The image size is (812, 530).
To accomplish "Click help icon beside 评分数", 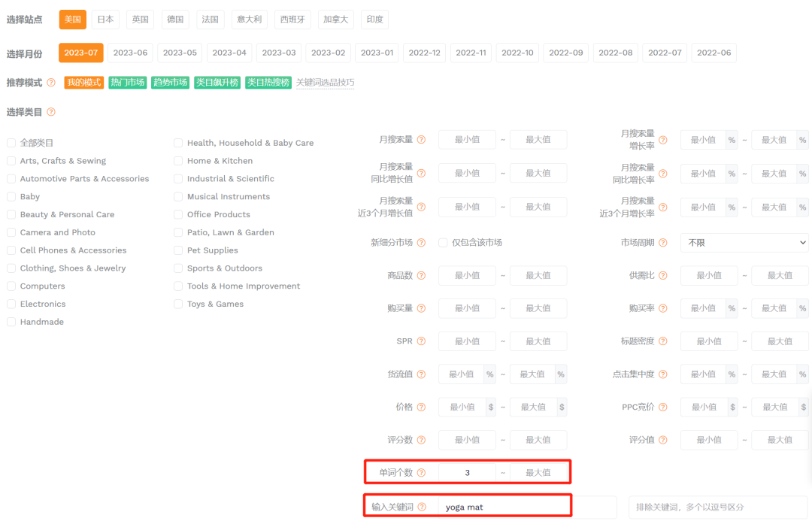I will pos(421,440).
